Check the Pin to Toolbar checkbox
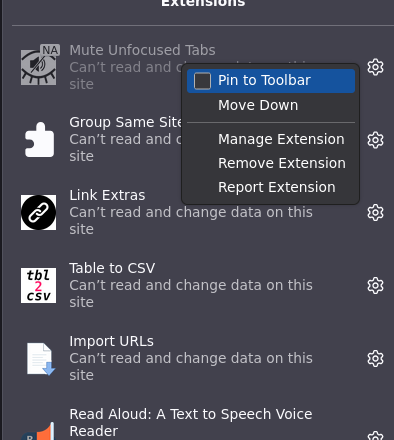 [202, 81]
